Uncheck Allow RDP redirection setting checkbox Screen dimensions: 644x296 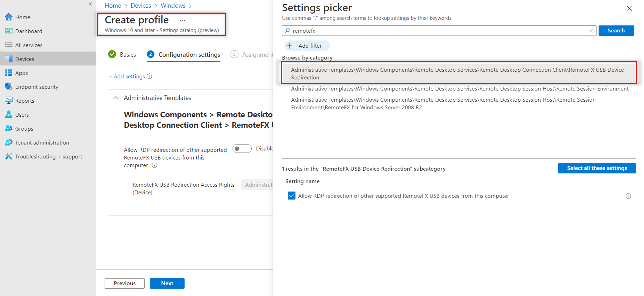click(x=291, y=196)
